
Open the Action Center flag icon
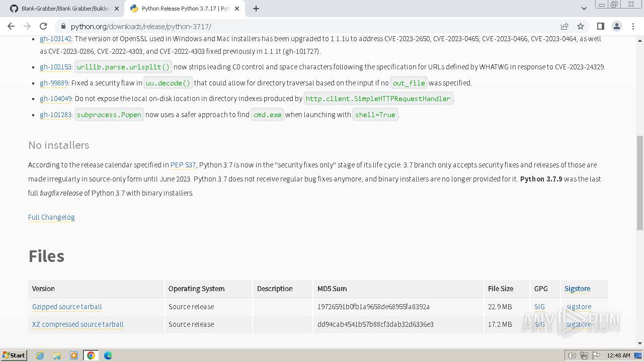coord(596,355)
